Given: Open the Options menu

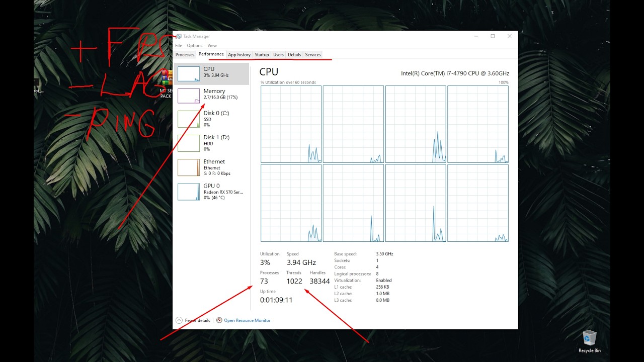Looking at the screenshot, I should point(195,45).
